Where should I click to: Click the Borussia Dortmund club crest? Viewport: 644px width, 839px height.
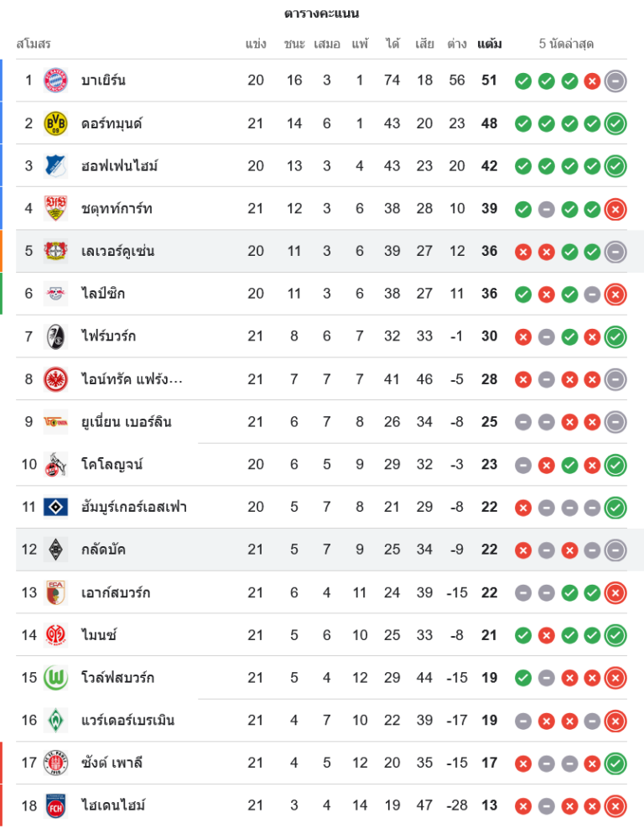55,123
